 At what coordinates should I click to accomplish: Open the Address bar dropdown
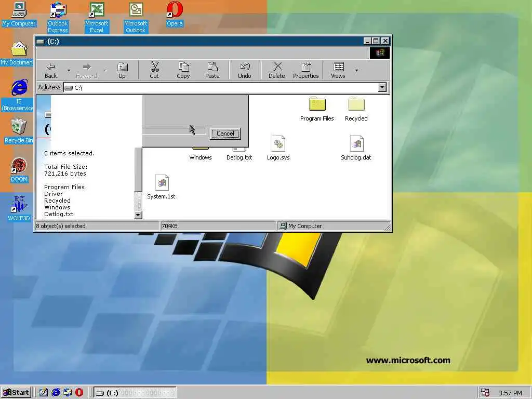pyautogui.click(x=382, y=87)
